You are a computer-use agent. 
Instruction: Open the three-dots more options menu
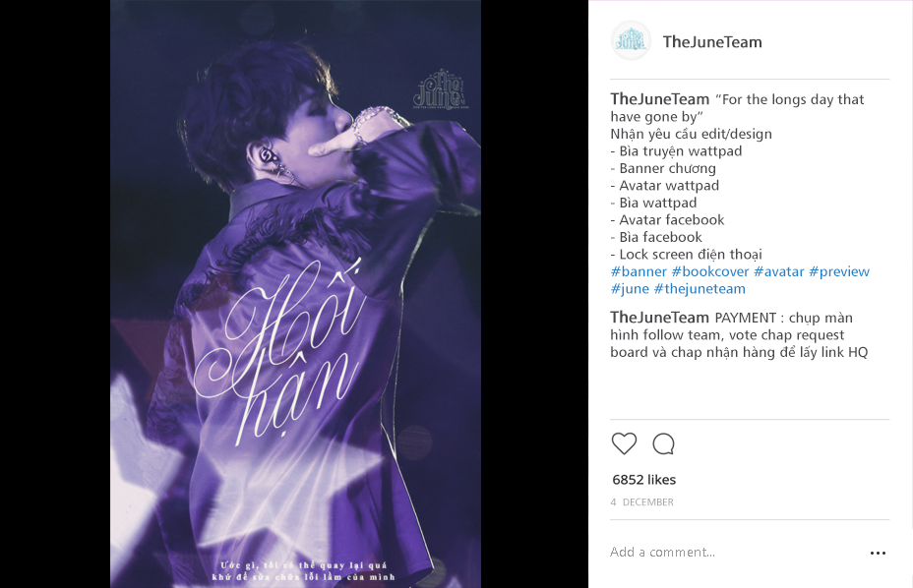tap(878, 553)
